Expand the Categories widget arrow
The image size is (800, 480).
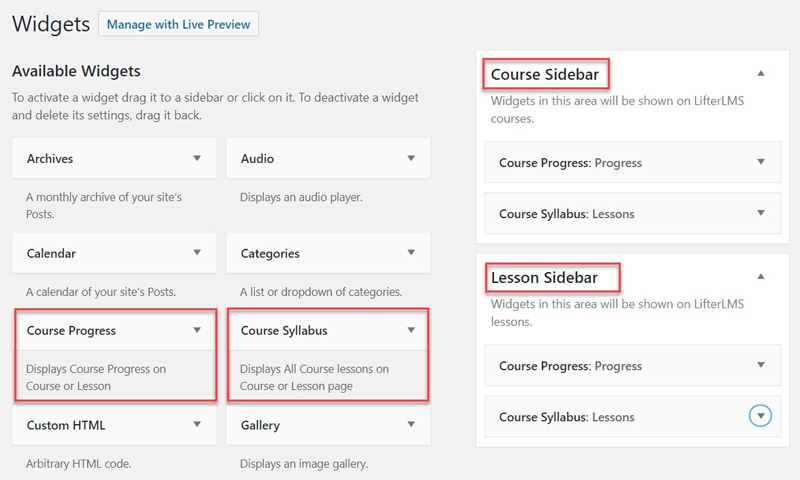click(411, 253)
